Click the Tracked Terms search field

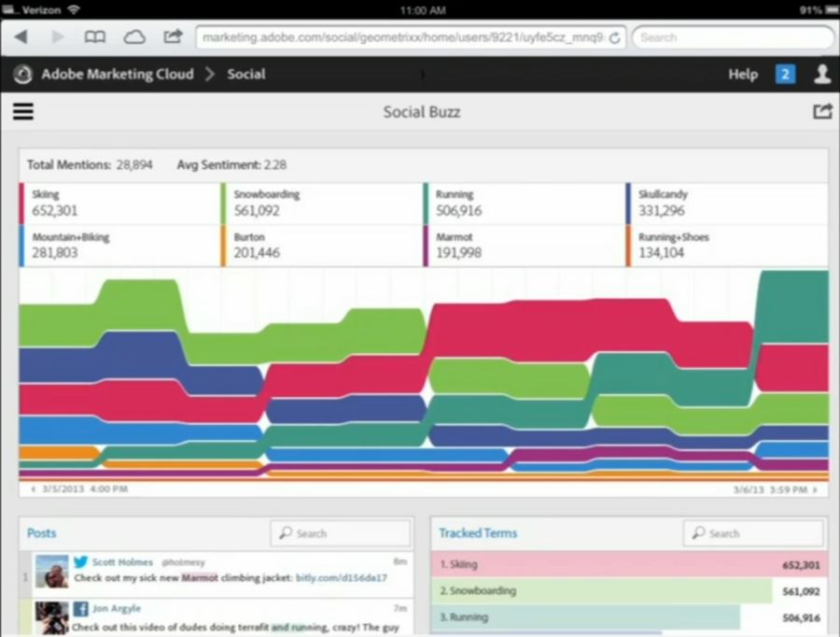coord(753,533)
